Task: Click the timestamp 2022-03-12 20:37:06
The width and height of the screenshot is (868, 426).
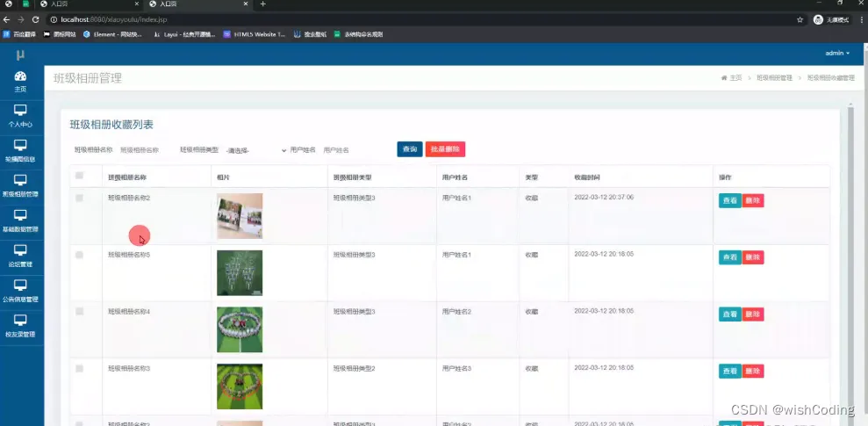Action: [604, 198]
